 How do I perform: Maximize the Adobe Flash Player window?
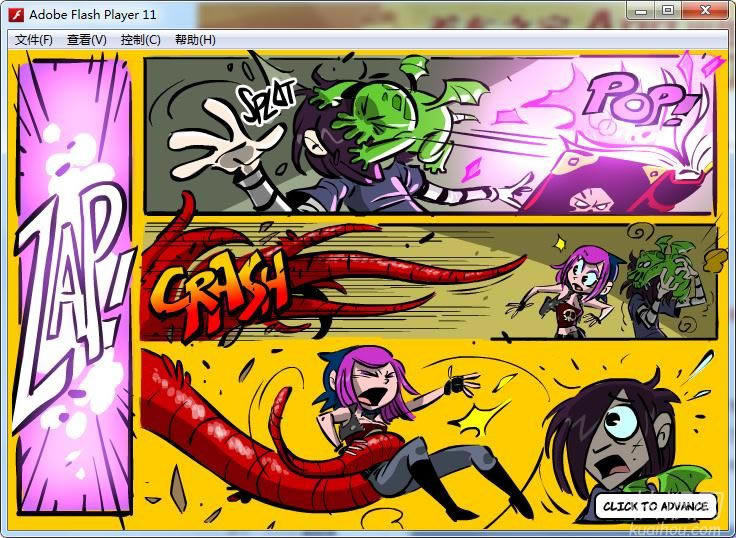666,11
